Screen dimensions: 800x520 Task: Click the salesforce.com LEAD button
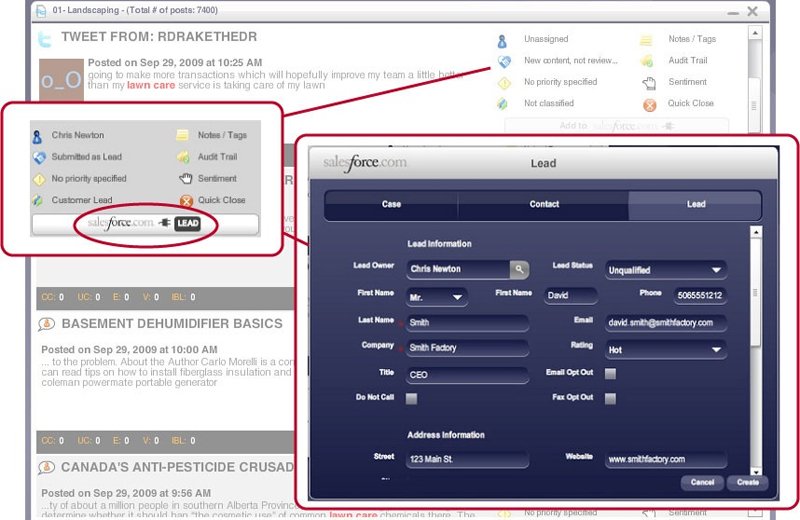coord(145,224)
